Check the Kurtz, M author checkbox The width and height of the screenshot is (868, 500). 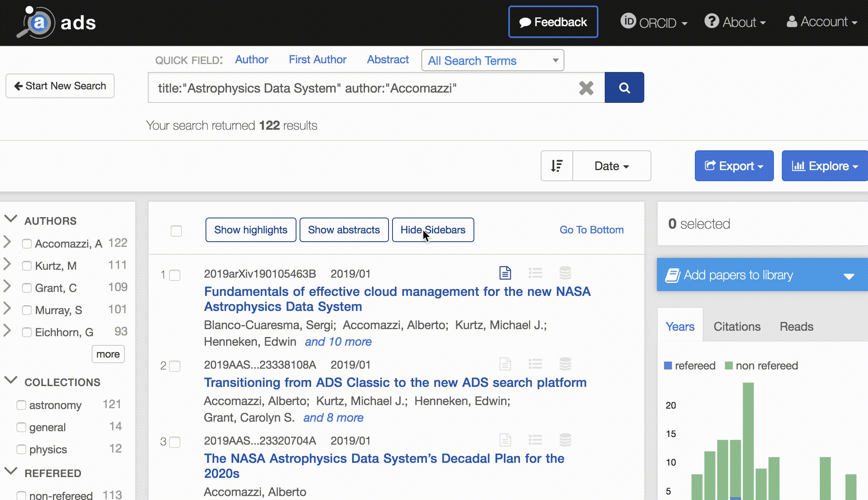(27, 266)
